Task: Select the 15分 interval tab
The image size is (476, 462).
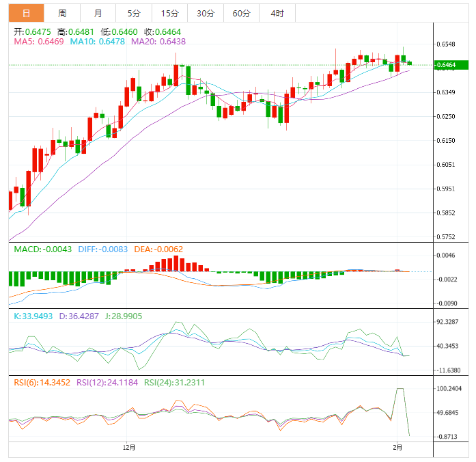Action: point(169,13)
